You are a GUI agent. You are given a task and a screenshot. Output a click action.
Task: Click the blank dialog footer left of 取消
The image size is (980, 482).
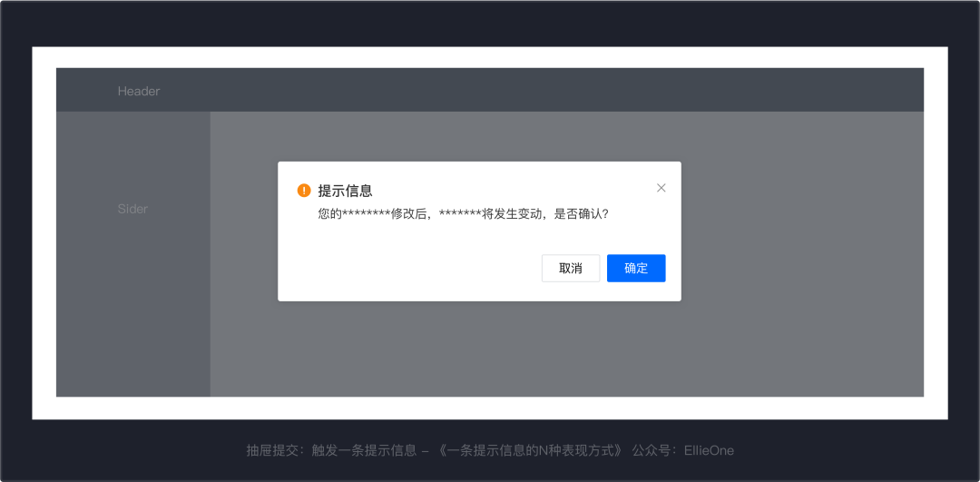408,269
